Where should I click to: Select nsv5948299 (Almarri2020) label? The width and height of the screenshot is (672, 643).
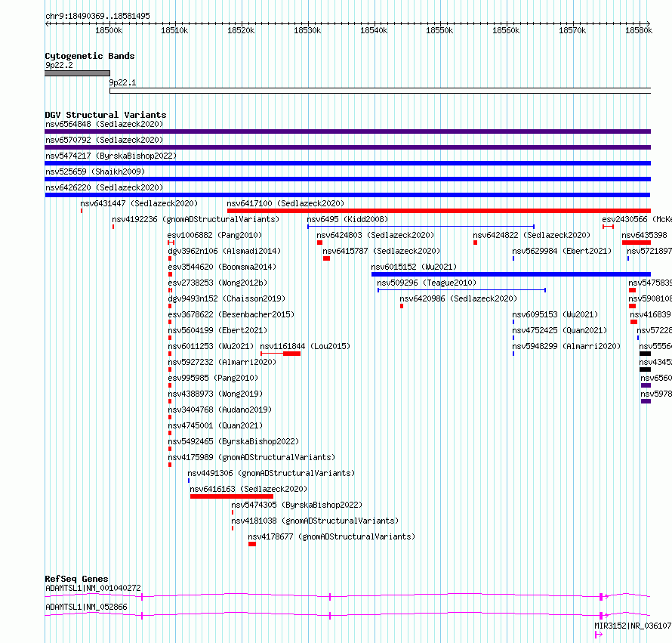(x=566, y=346)
